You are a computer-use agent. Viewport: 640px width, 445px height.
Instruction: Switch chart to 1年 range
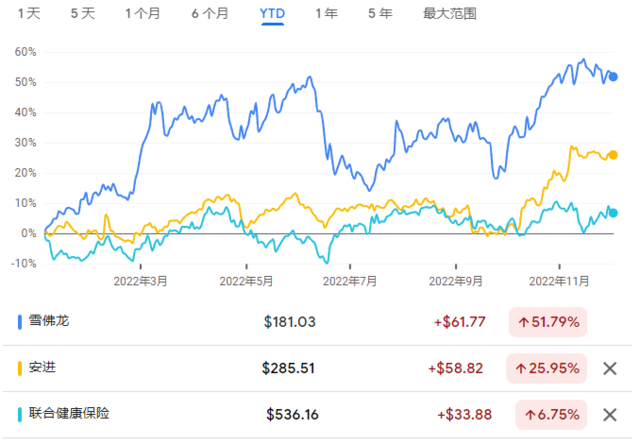(327, 13)
